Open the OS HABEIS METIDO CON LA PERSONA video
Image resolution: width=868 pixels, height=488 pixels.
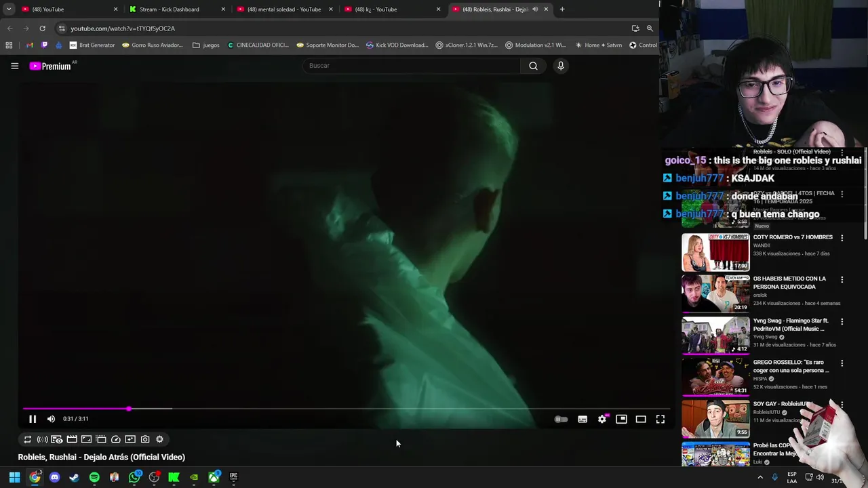tap(715, 293)
